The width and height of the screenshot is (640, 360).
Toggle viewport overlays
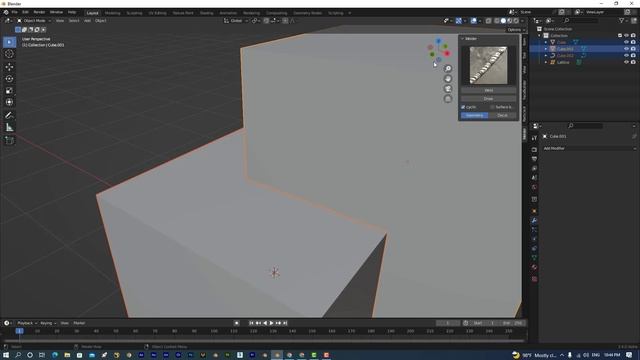(473, 21)
